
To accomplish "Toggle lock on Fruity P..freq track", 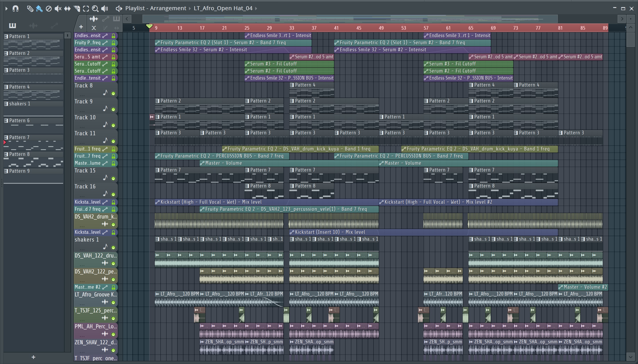I will [114, 43].
